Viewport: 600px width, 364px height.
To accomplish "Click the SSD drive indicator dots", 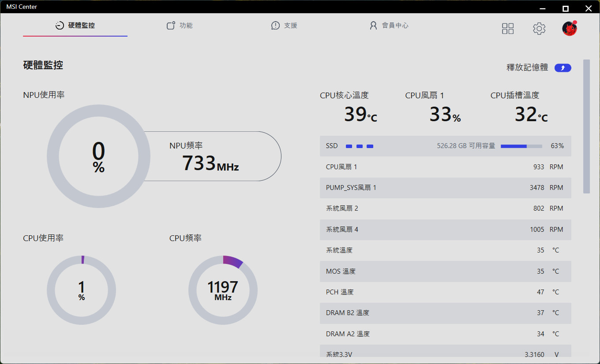I will (359, 146).
